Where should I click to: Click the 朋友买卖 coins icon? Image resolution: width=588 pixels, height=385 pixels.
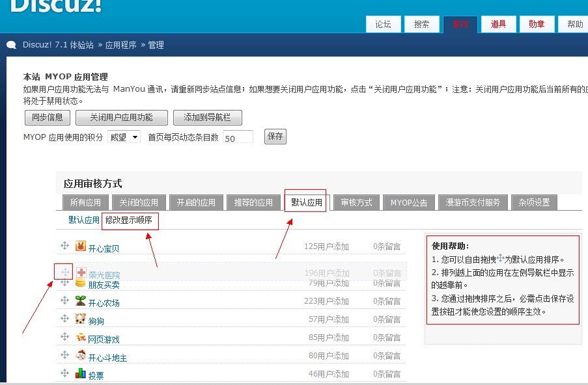(x=81, y=283)
